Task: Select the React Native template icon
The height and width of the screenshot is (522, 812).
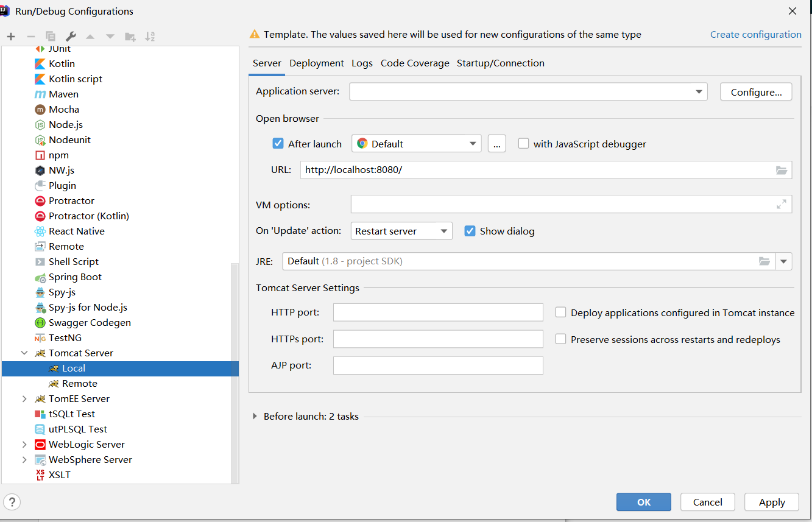Action: pyautogui.click(x=40, y=231)
